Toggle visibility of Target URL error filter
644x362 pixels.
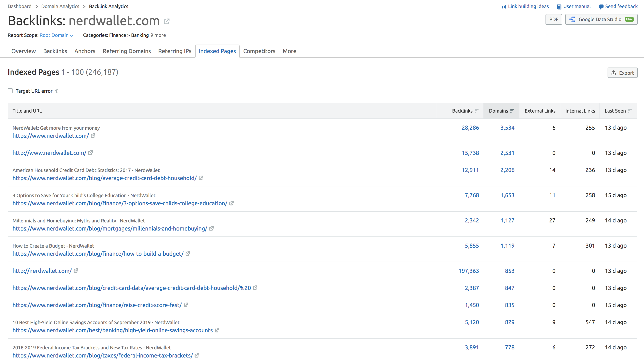[10, 91]
